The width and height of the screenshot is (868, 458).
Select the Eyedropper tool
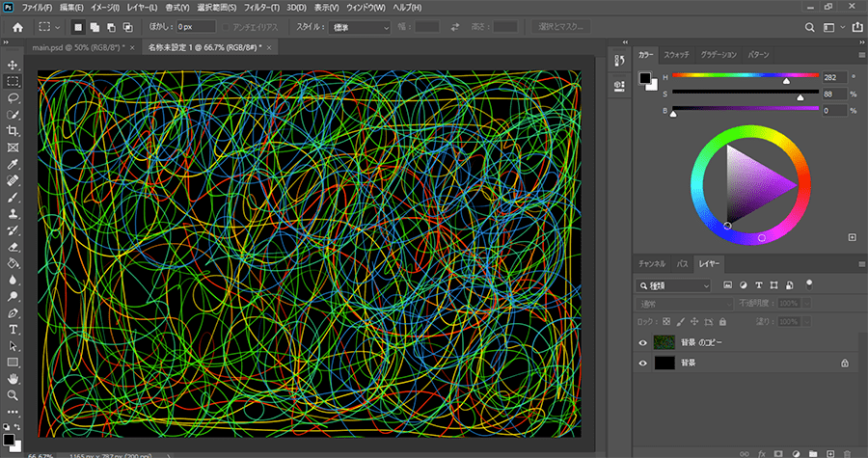14,164
